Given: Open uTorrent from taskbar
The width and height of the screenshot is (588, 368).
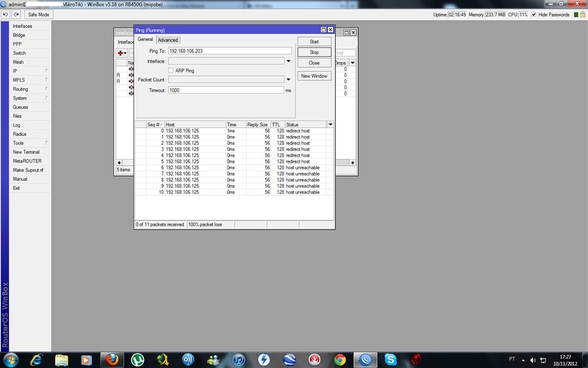Looking at the screenshot, I should click(137, 360).
